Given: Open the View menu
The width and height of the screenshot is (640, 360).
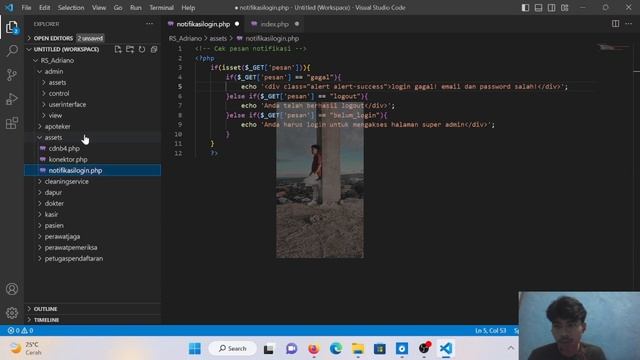Looking at the screenshot, I should pyautogui.click(x=99, y=8).
